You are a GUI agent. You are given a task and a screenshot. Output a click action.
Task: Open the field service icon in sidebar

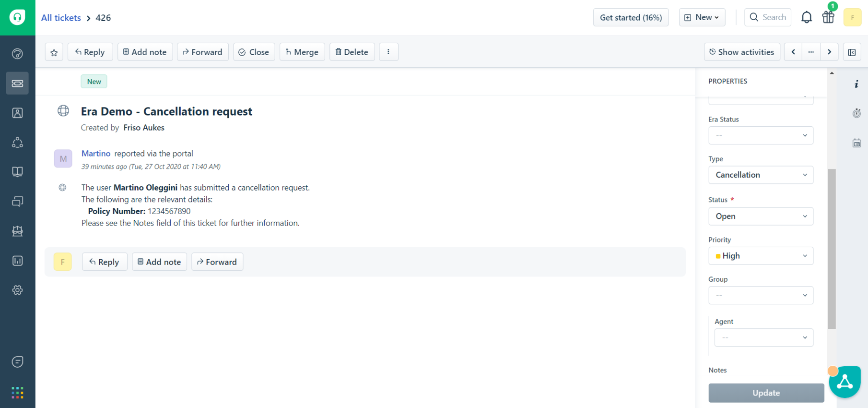pyautogui.click(x=17, y=231)
